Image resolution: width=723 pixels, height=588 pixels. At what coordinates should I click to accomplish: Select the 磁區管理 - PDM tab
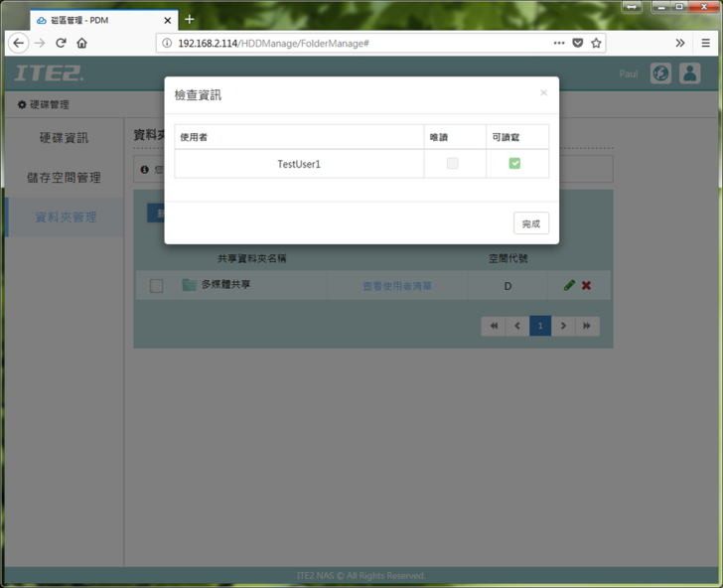(x=103, y=20)
